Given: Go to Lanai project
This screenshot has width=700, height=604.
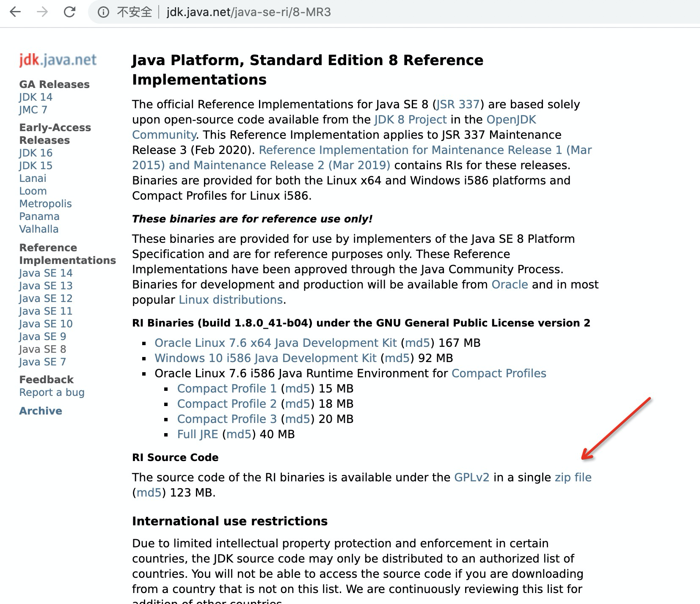Looking at the screenshot, I should point(33,178).
